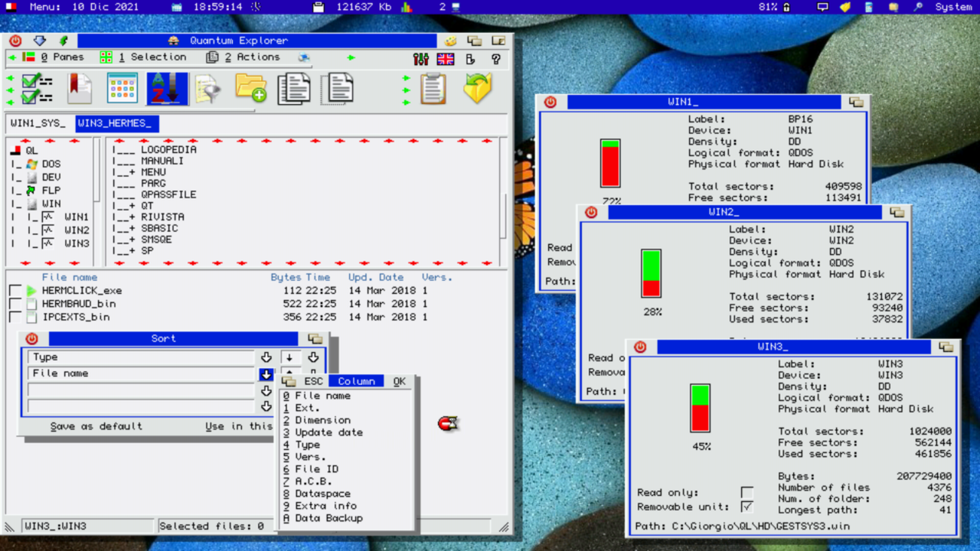Viewport: 980px width, 551px height.
Task: Click the A-Z sort toolbar icon
Action: (167, 88)
